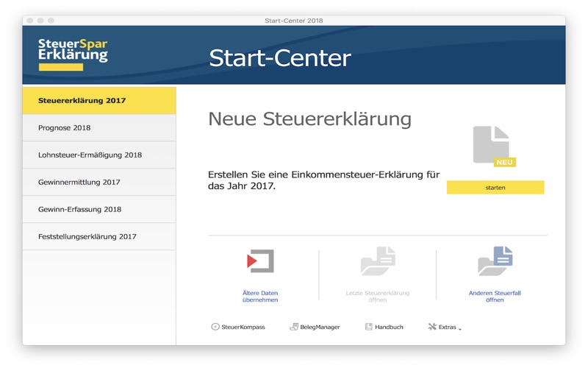Viewport: 588px width, 368px height.
Task: Click the greyed folder icon for last tax return
Action: click(378, 261)
